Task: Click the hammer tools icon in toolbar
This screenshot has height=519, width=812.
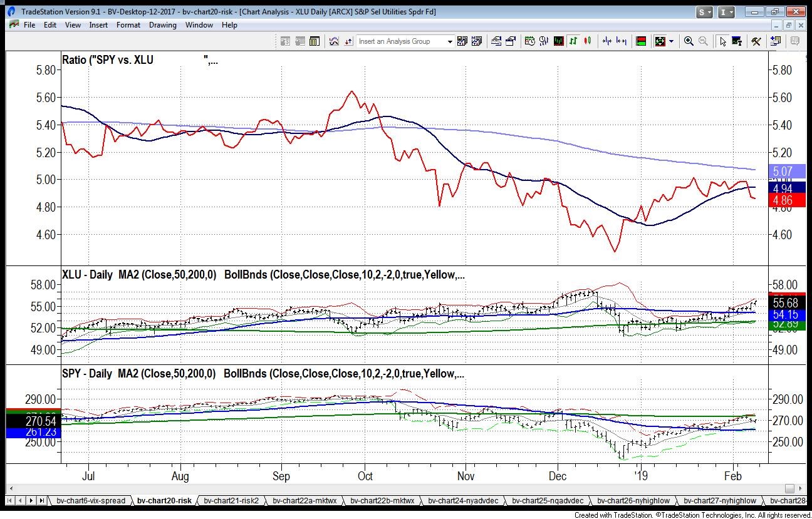Action: 756,41
